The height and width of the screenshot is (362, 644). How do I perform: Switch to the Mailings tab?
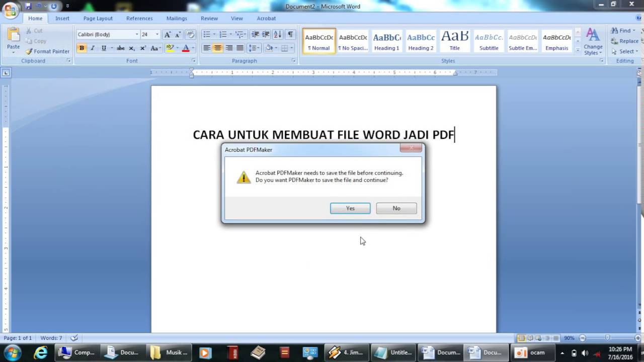[x=177, y=18]
